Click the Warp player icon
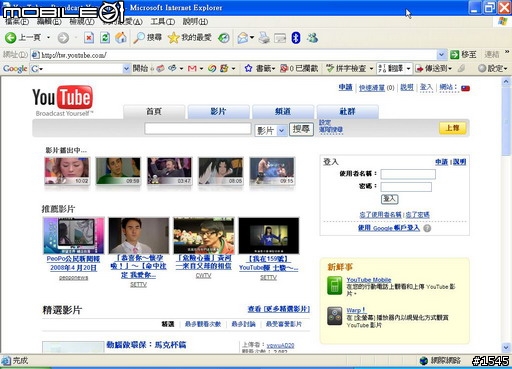Image resolution: width=512 pixels, height=369 pixels. pyautogui.click(x=334, y=316)
